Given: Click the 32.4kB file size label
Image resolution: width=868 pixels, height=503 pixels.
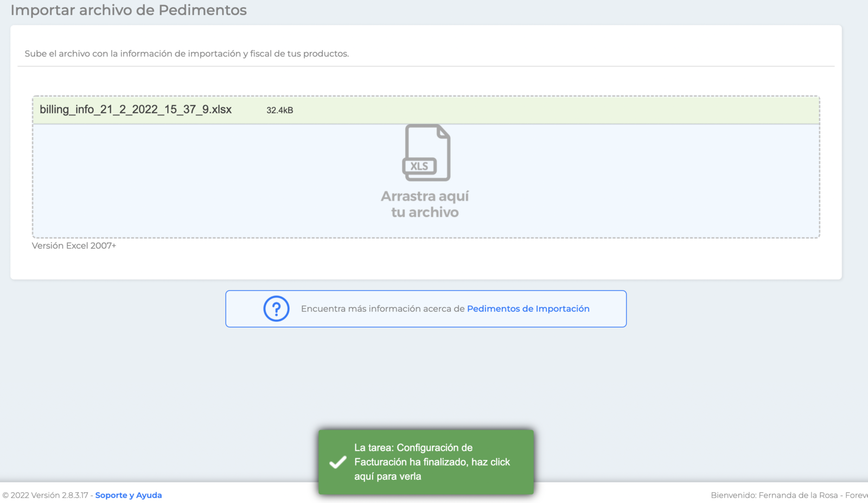Looking at the screenshot, I should tap(279, 110).
